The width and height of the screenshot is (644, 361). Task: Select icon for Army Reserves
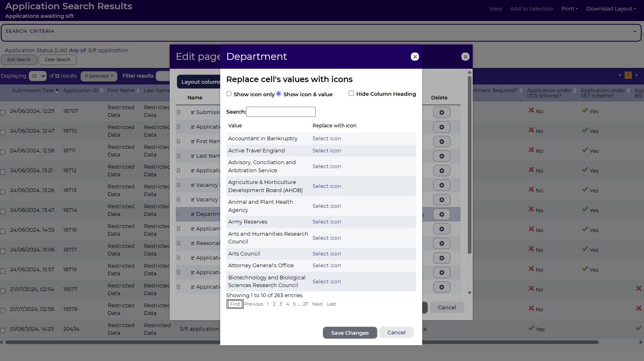pyautogui.click(x=327, y=222)
